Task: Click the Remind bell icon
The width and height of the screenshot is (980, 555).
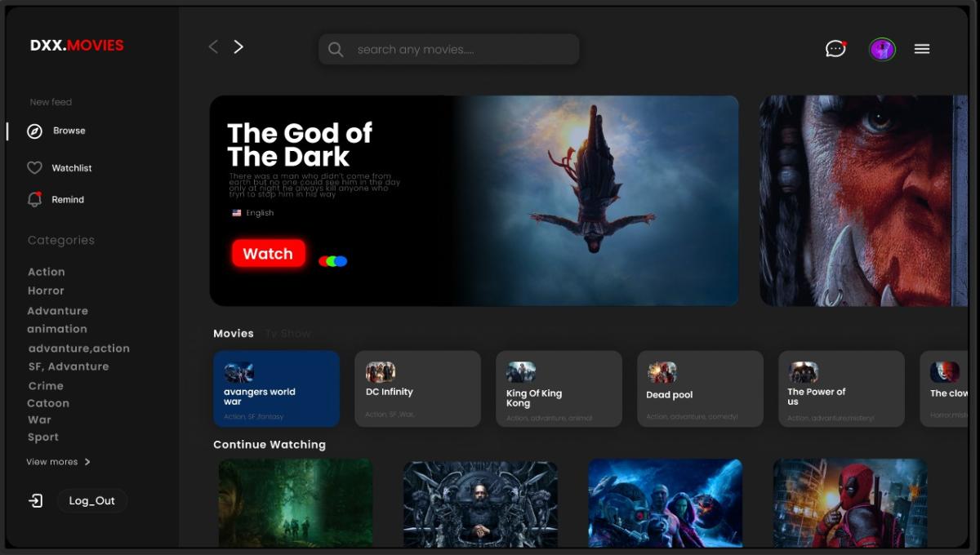Action: click(x=34, y=200)
